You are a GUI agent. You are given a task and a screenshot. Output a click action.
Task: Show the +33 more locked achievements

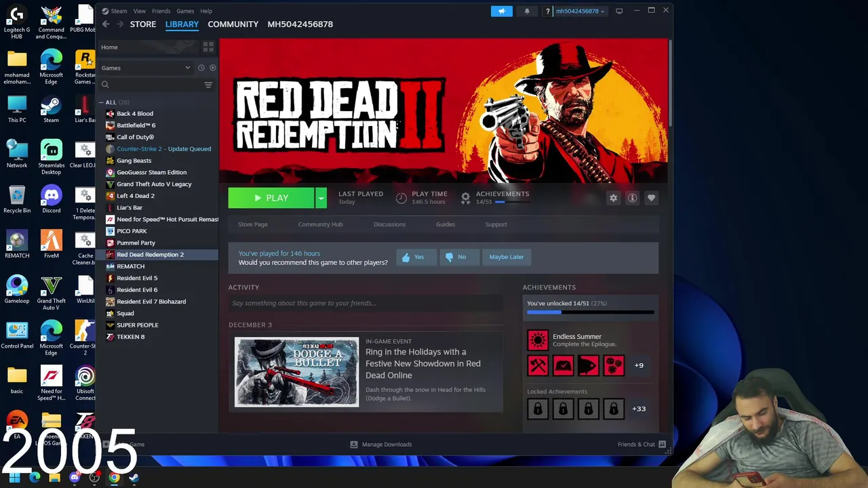(x=639, y=409)
